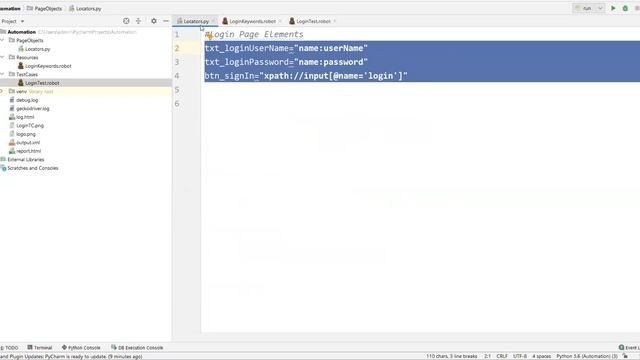640x360 pixels.
Task: Open the run configuration dropdown
Action: (589, 8)
